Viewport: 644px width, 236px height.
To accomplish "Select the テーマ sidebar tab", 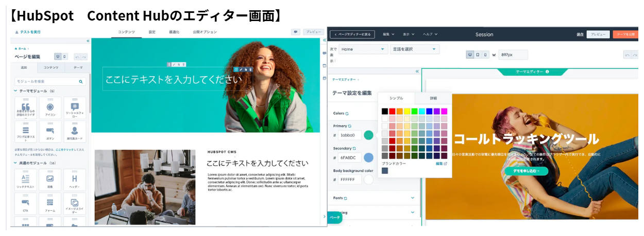I will pos(78,68).
